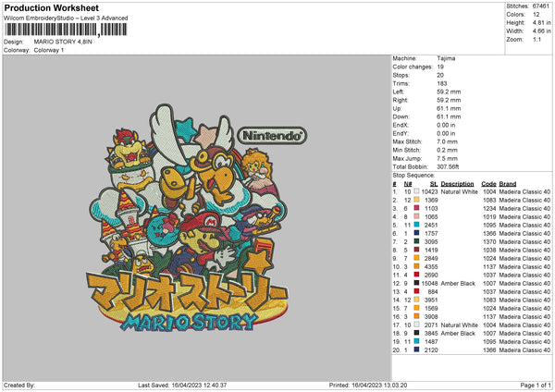The height and width of the screenshot is (392, 555).
Task: Click the "Created By:" footer label
Action: coord(19,385)
